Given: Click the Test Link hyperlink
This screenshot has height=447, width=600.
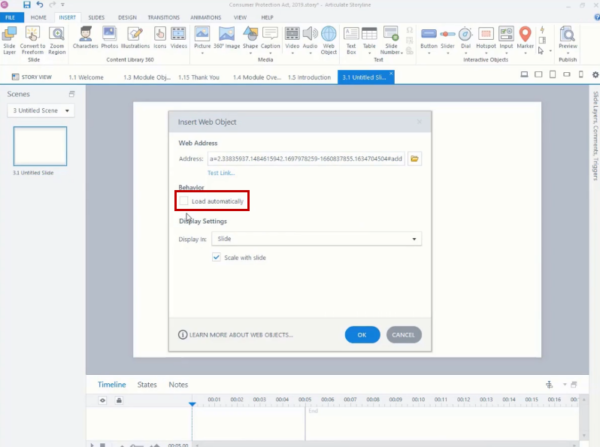Looking at the screenshot, I should tap(221, 173).
